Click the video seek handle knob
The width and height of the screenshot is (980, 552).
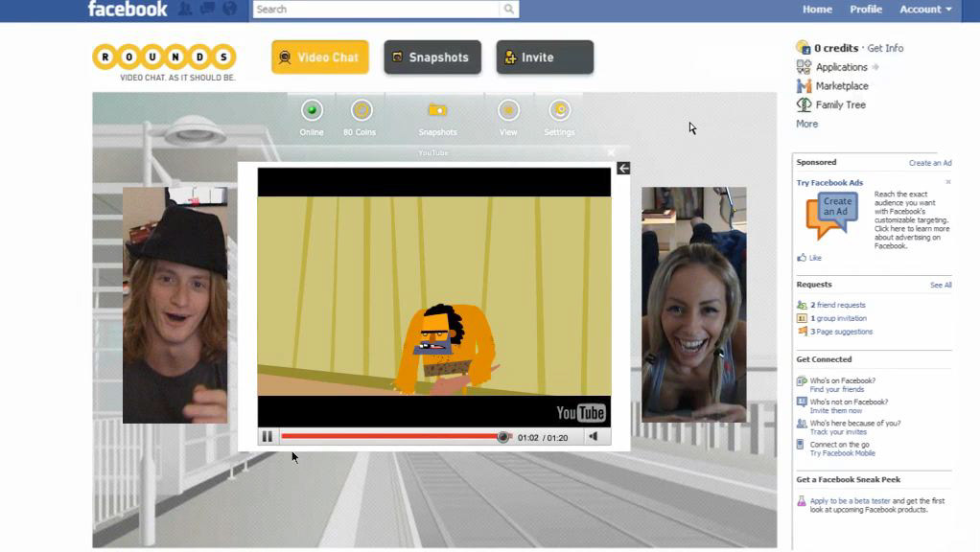[x=502, y=437]
